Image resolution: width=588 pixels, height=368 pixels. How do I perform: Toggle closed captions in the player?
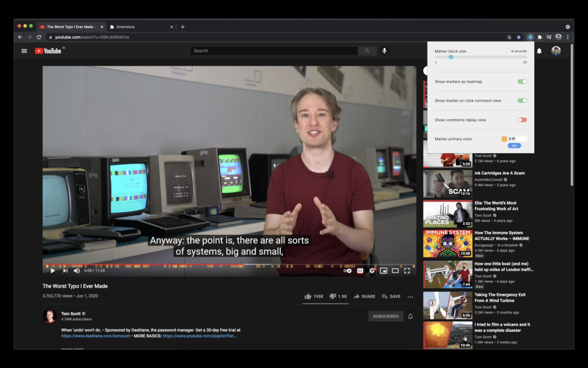[x=360, y=271]
